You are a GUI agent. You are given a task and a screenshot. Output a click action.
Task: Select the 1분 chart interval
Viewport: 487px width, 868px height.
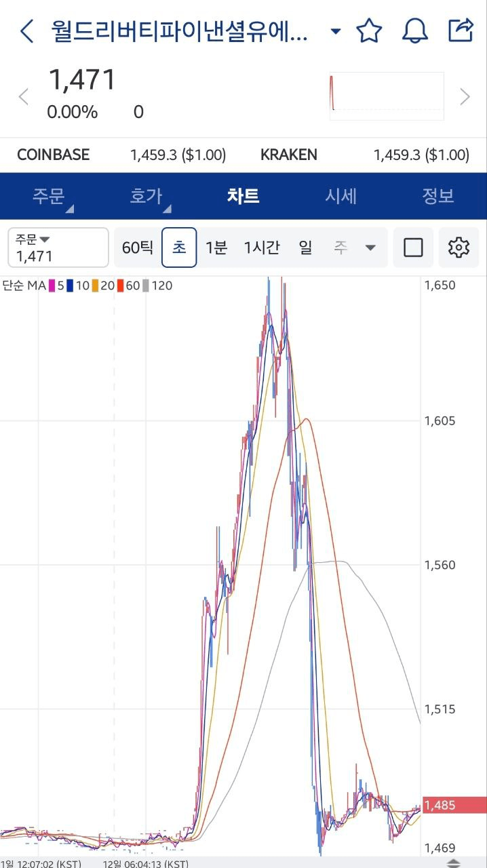(x=216, y=248)
